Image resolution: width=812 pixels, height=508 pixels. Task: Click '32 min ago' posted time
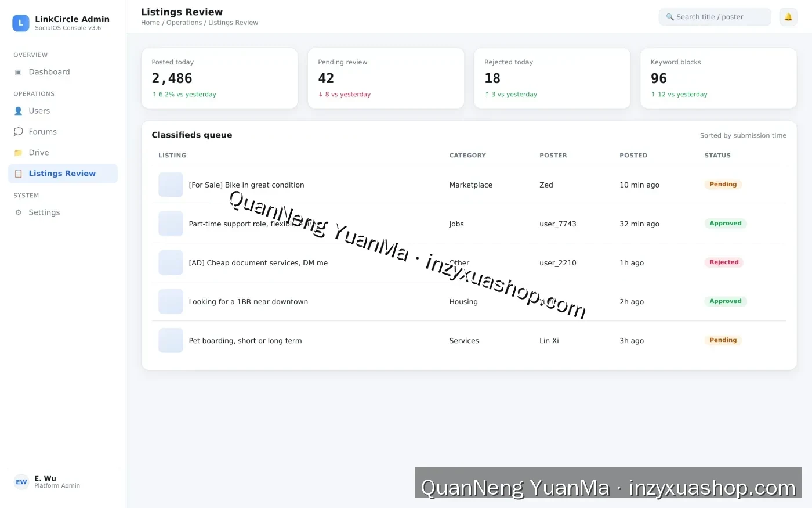pos(639,224)
